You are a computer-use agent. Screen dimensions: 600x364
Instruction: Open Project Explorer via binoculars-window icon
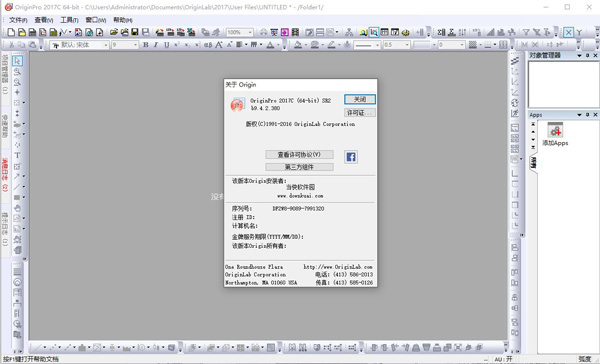tap(364, 33)
